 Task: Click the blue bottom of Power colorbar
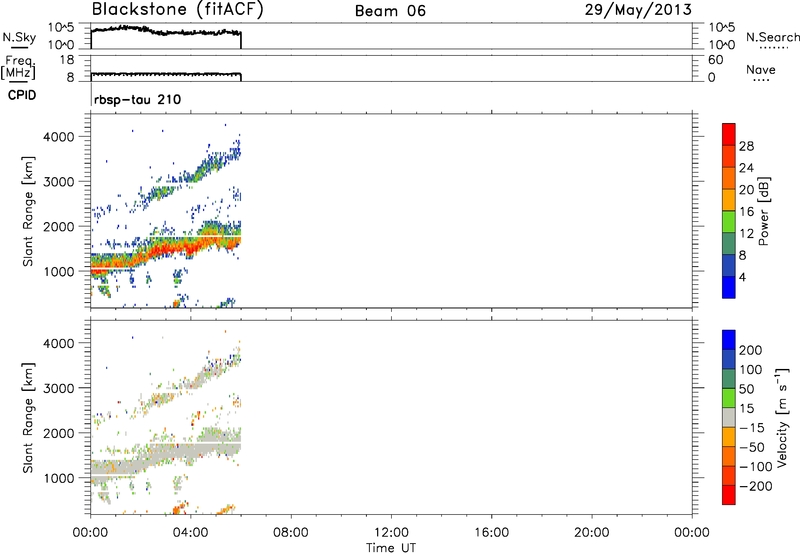pyautogui.click(x=729, y=287)
